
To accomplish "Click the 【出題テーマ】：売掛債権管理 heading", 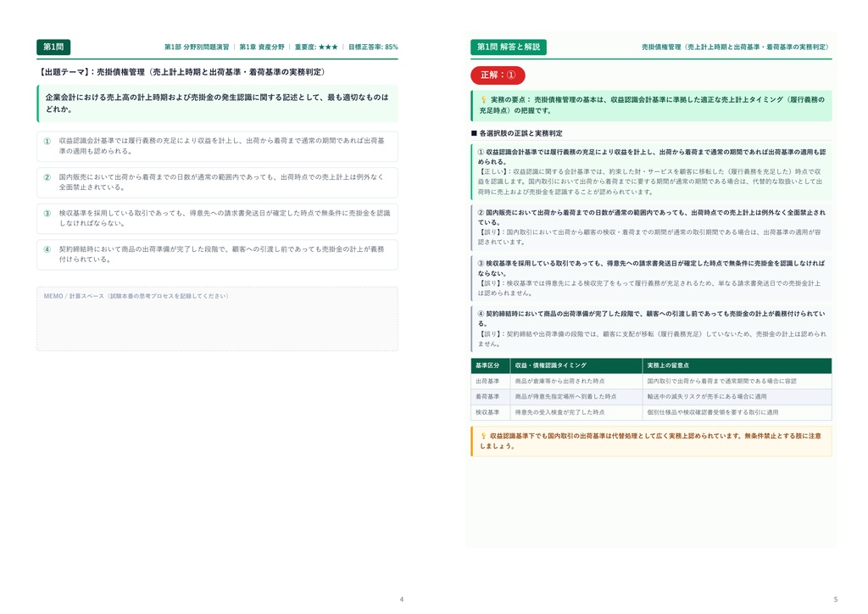I will pos(181,72).
